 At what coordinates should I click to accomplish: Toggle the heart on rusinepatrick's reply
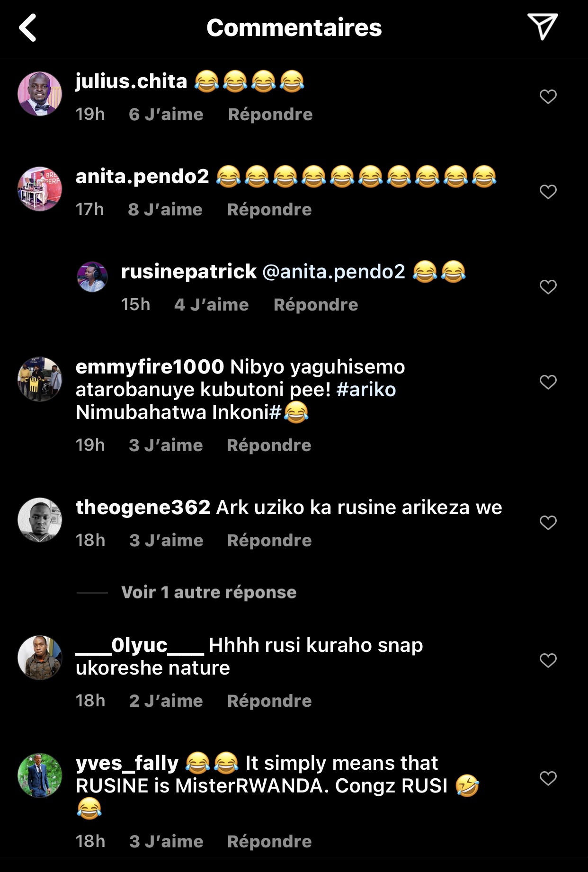[548, 287]
